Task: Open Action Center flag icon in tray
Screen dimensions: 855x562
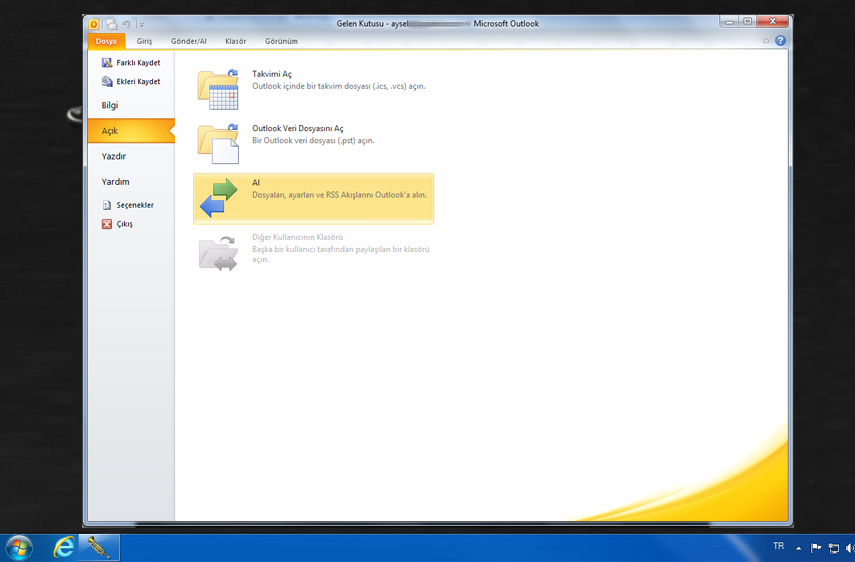Action: tap(816, 548)
